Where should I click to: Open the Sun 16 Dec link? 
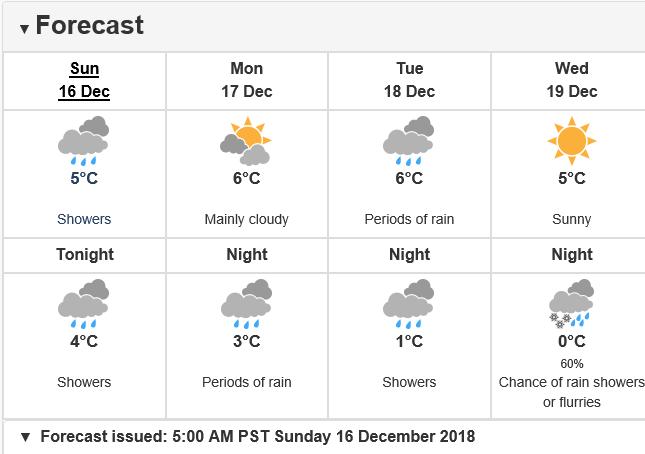coord(84,80)
